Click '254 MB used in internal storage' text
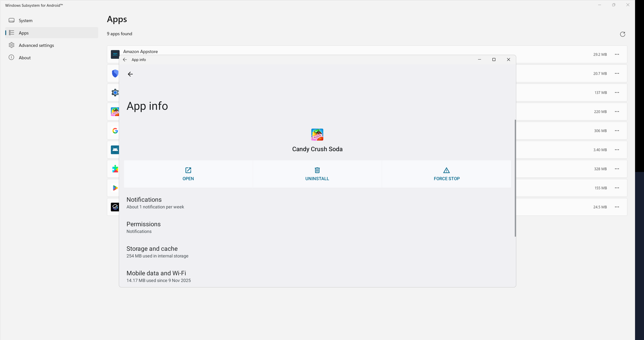Viewport: 644px width, 340px height. point(158,256)
